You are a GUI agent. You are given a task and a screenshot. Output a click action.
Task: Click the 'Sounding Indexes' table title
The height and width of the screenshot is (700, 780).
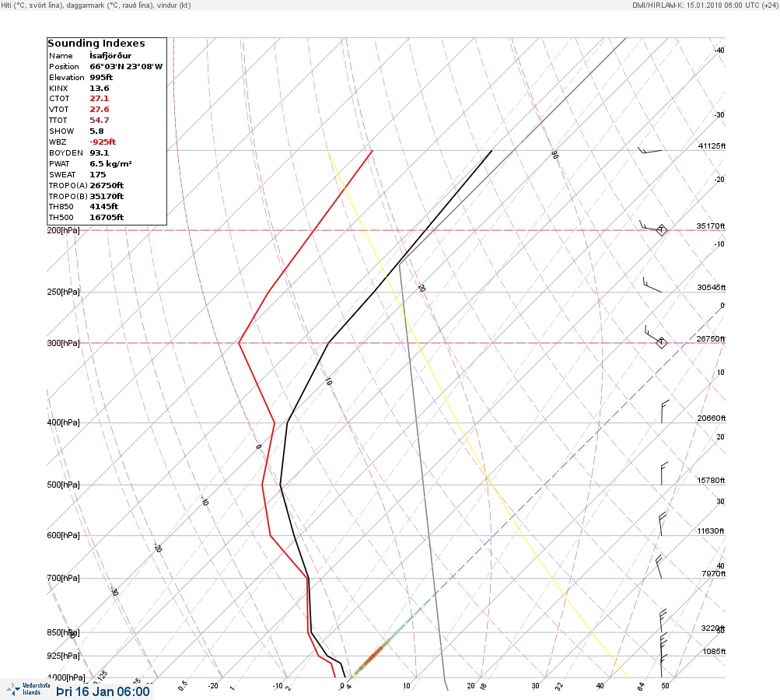pos(96,44)
